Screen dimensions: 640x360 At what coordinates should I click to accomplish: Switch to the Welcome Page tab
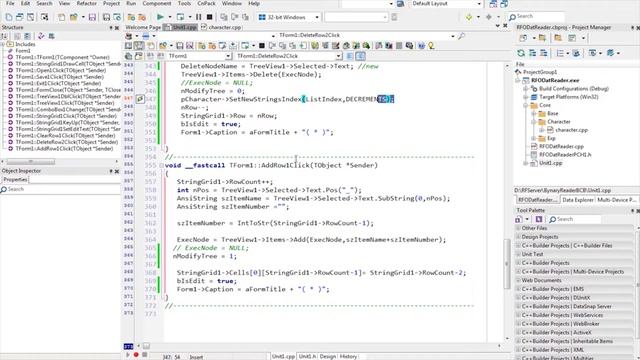click(x=143, y=27)
